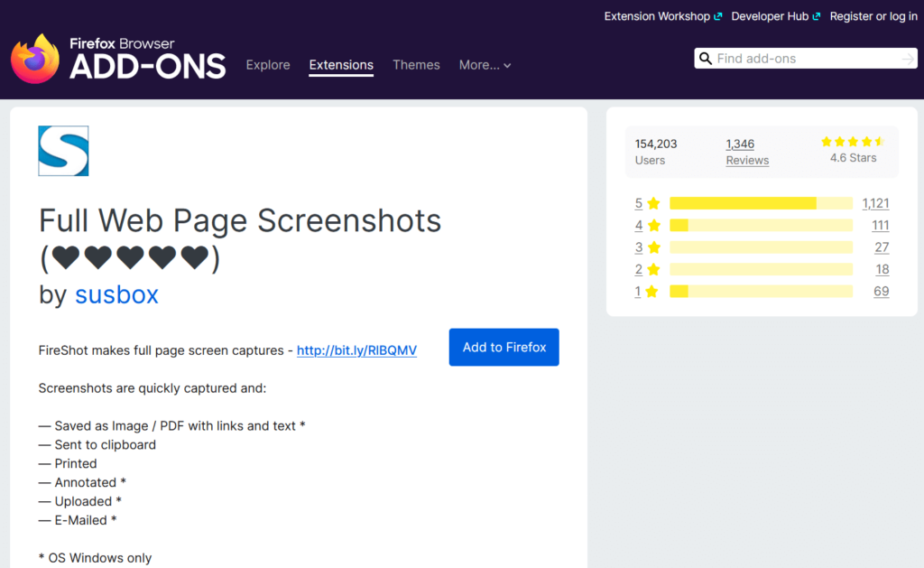Click the 1-star row star icon
924x568 pixels.
click(x=651, y=292)
